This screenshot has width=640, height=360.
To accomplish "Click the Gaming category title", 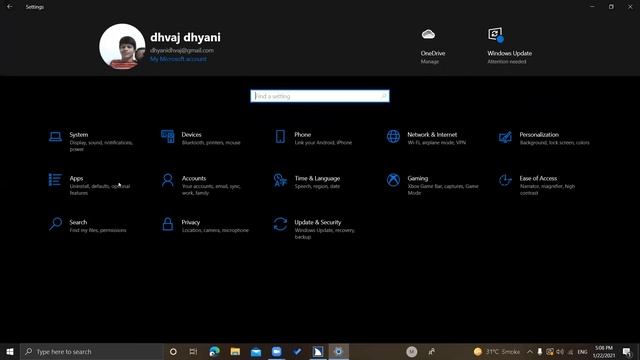I will pos(418,178).
